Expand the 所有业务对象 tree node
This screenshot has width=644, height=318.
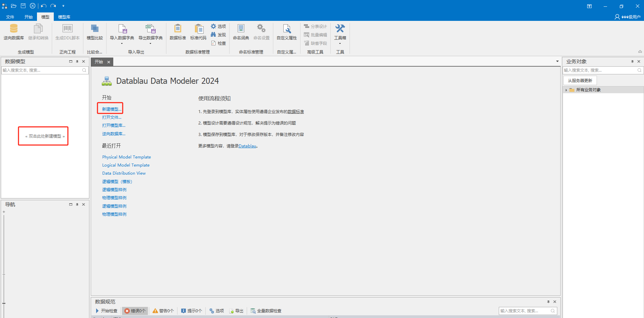[x=566, y=90]
